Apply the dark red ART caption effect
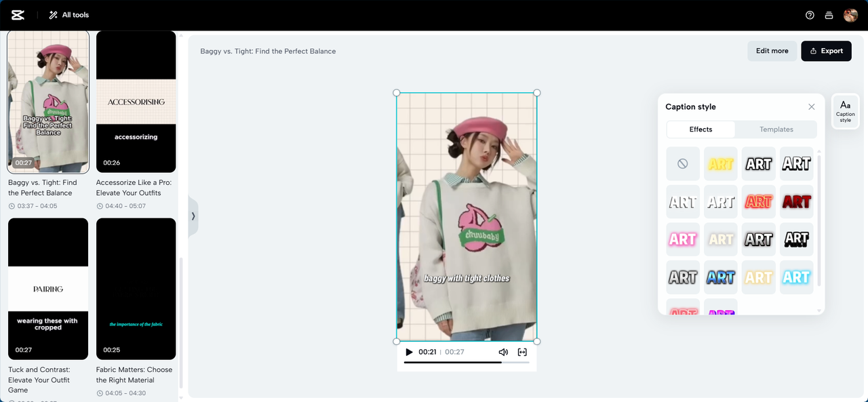This screenshot has height=402, width=868. click(x=797, y=201)
